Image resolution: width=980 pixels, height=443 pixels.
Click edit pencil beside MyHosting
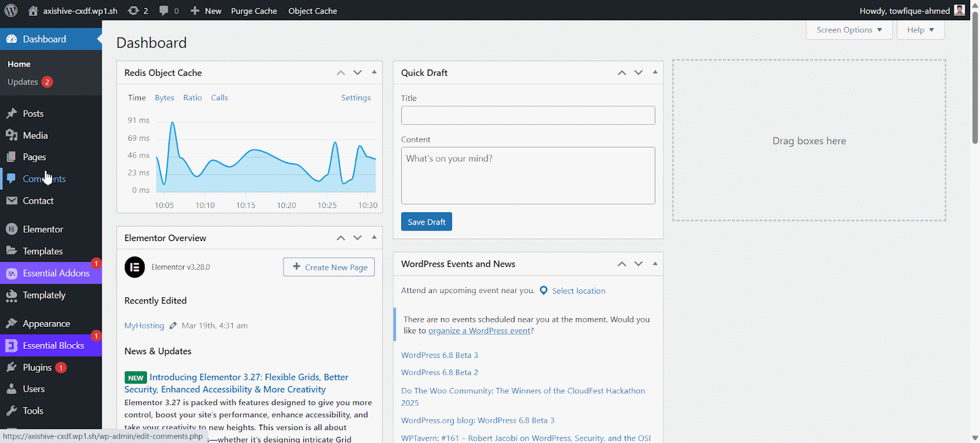click(x=173, y=326)
